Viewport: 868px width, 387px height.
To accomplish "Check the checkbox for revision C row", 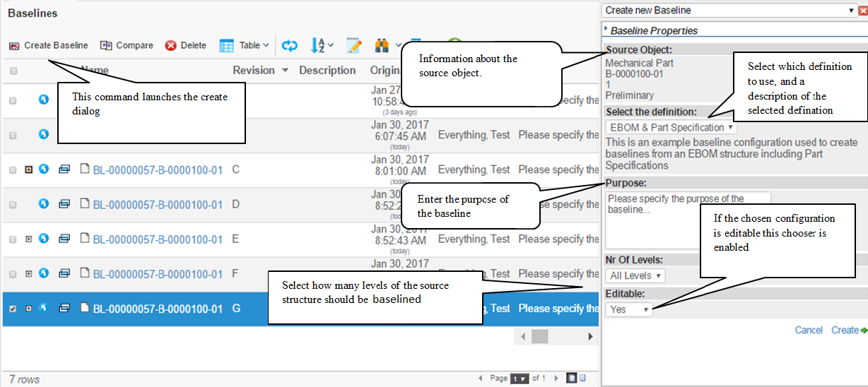I will 13,170.
